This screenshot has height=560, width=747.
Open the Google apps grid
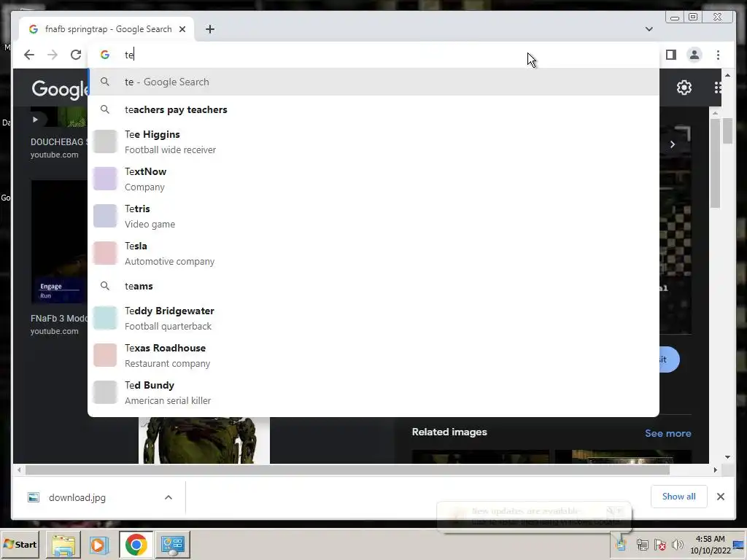click(718, 87)
